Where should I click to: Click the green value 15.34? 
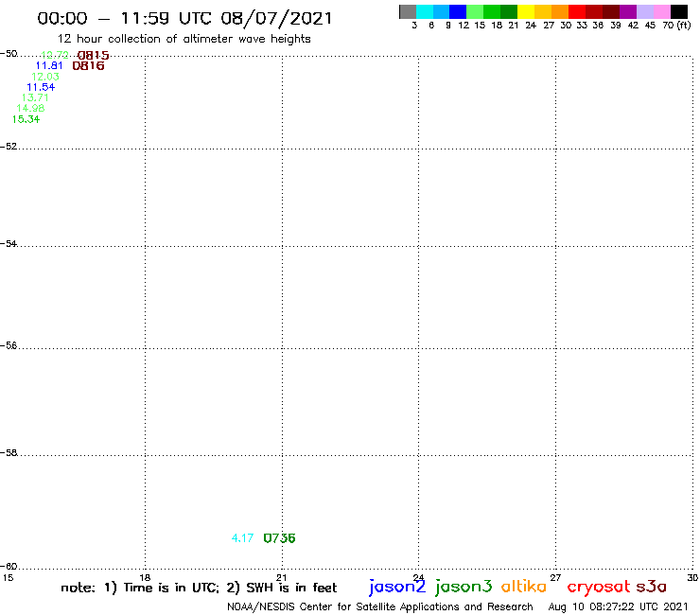26,119
